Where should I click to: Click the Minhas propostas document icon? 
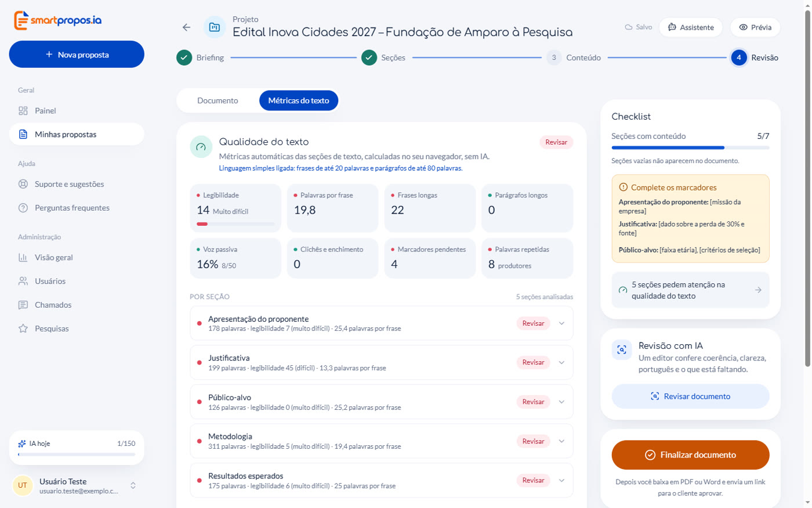23,134
